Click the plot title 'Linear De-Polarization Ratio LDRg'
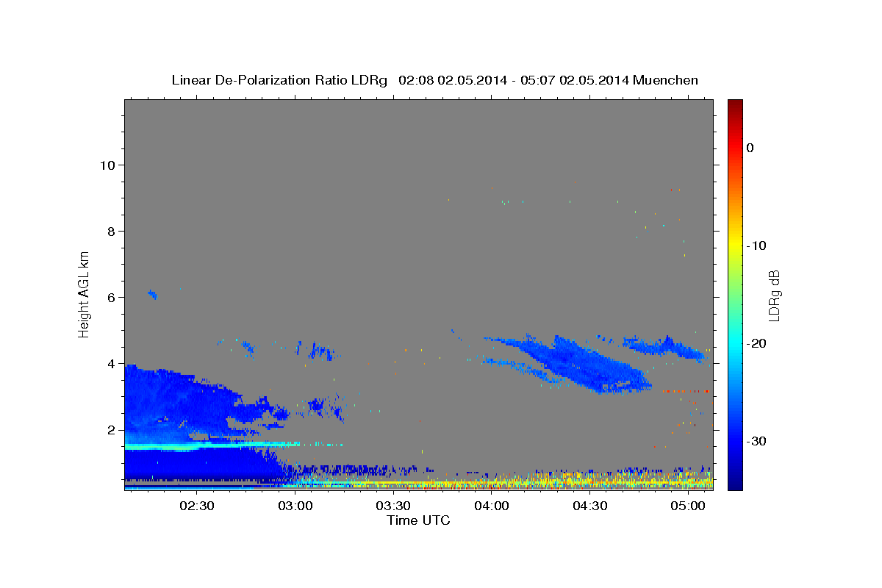Image resolution: width=882 pixels, height=588 pixels. [279, 80]
